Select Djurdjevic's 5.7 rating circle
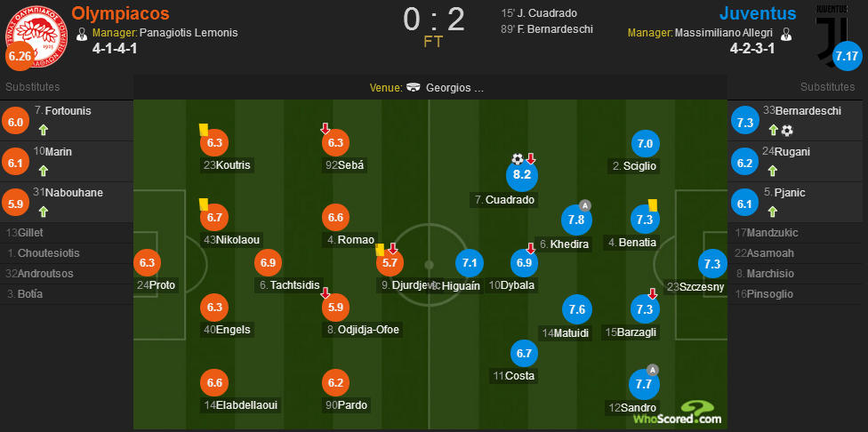The width and height of the screenshot is (868, 432). [x=390, y=263]
